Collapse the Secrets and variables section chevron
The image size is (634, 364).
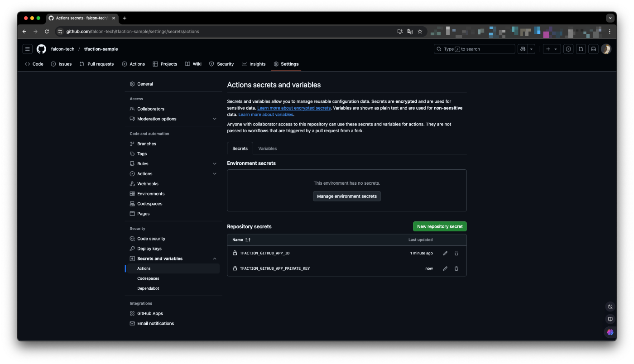point(215,259)
